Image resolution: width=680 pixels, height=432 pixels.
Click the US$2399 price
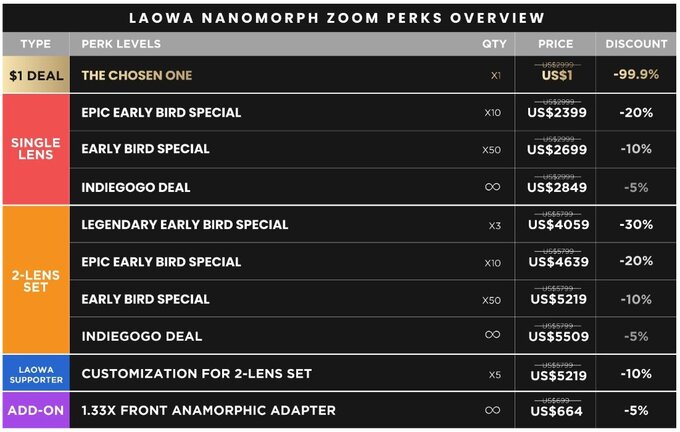[x=557, y=113]
